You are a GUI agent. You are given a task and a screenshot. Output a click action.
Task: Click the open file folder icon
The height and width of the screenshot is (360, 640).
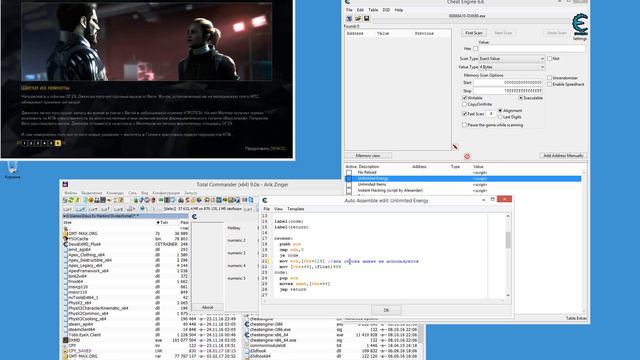click(x=358, y=18)
